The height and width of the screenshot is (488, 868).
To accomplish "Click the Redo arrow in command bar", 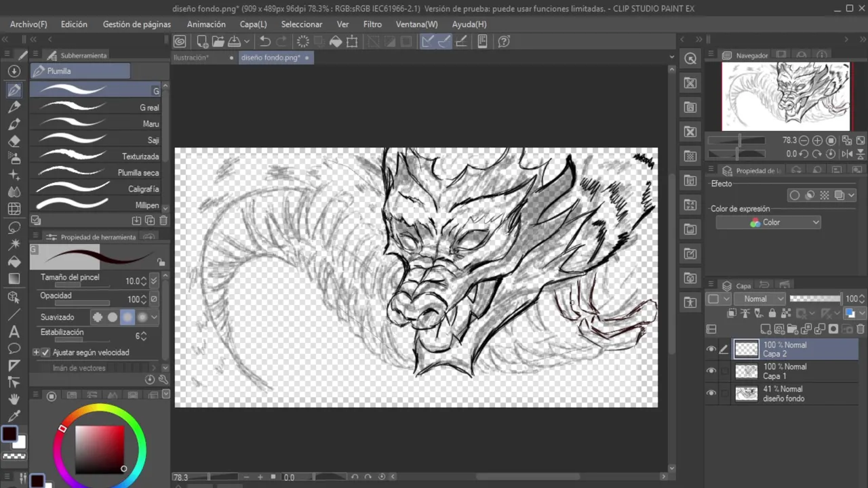I will tap(282, 41).
